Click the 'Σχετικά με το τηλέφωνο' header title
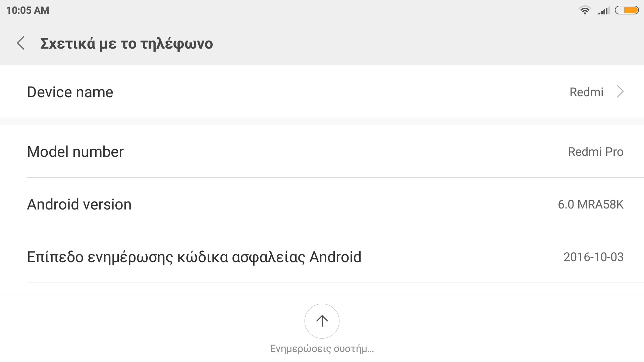This screenshot has width=644, height=362. [x=126, y=44]
